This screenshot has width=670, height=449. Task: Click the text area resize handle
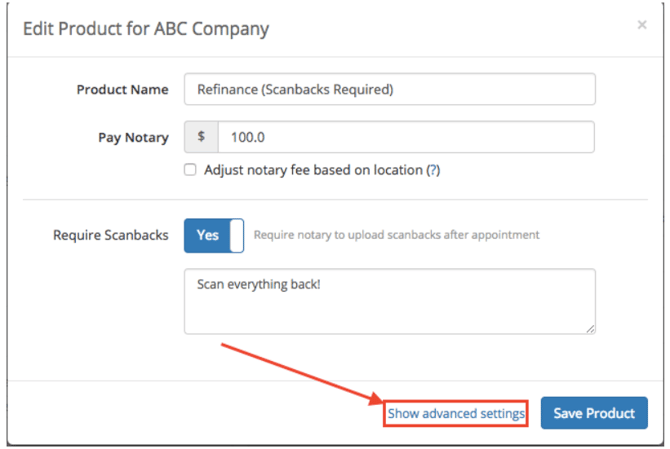click(x=590, y=328)
